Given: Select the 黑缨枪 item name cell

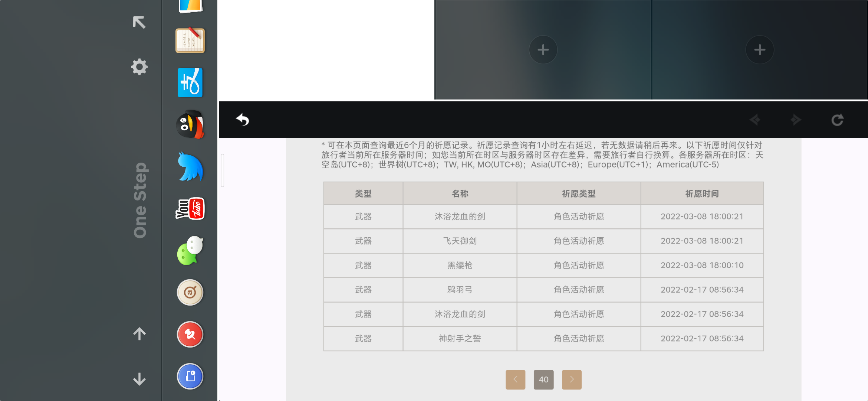Looking at the screenshot, I should click(460, 265).
